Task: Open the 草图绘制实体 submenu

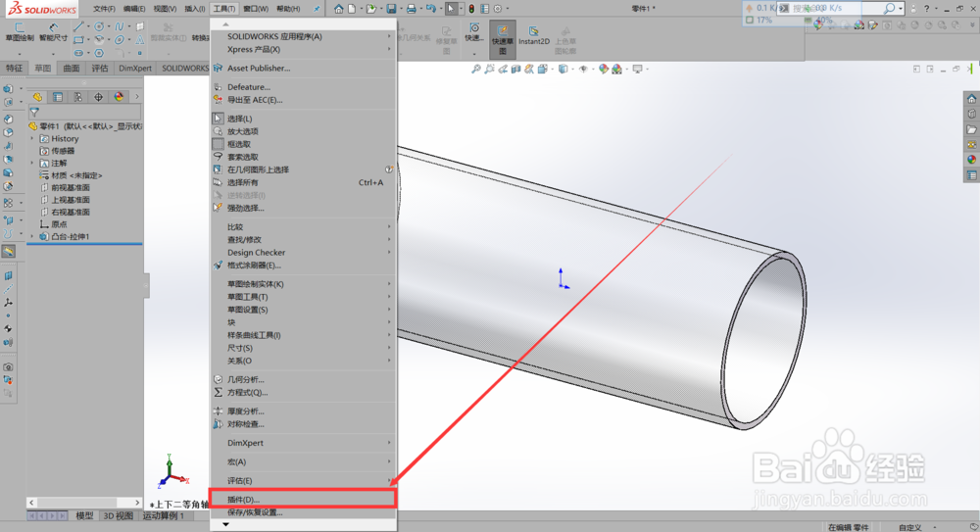Action: (303, 284)
